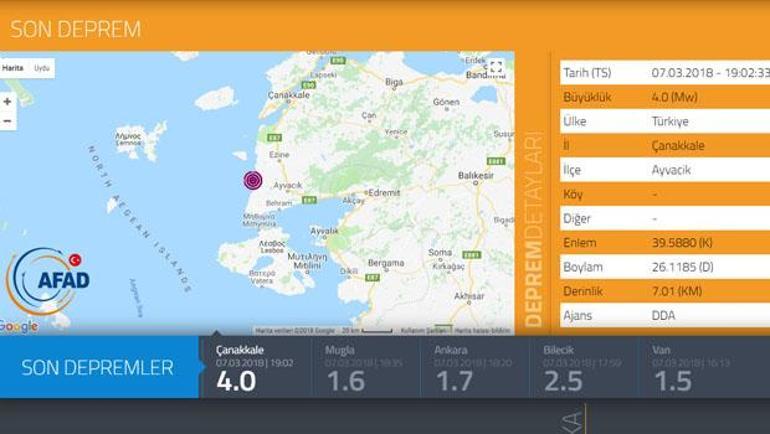Switch map to Harita view
770x434 pixels.
click(x=13, y=68)
